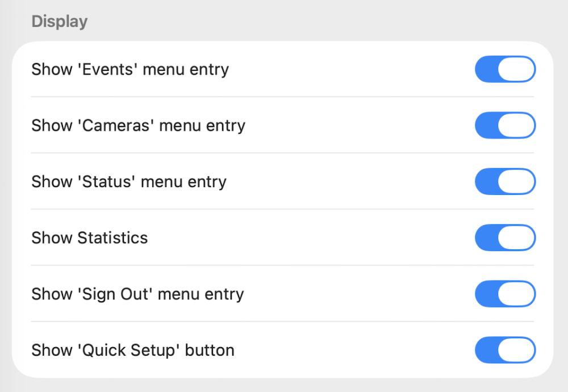Click the 'Display' section heading
The height and width of the screenshot is (392, 568).
click(x=60, y=22)
